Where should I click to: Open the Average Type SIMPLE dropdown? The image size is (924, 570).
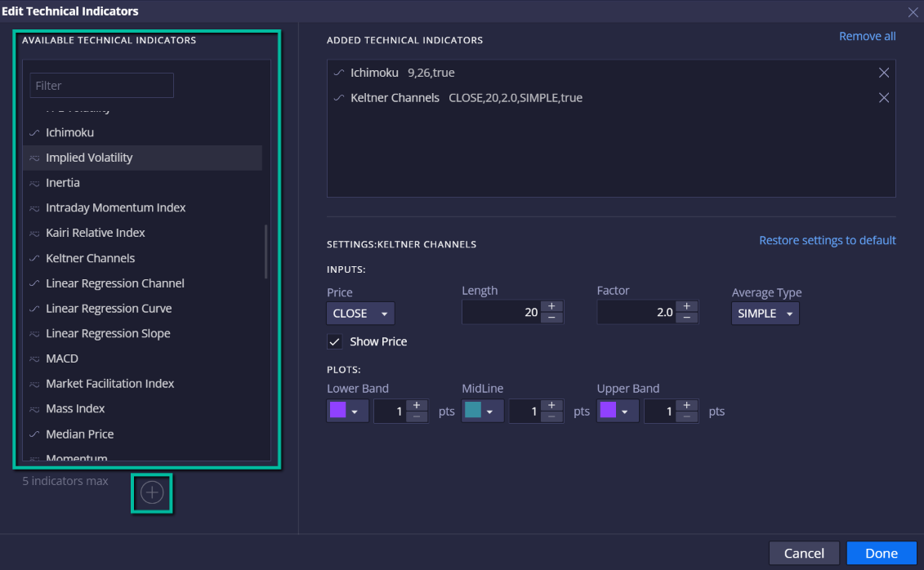click(x=765, y=314)
